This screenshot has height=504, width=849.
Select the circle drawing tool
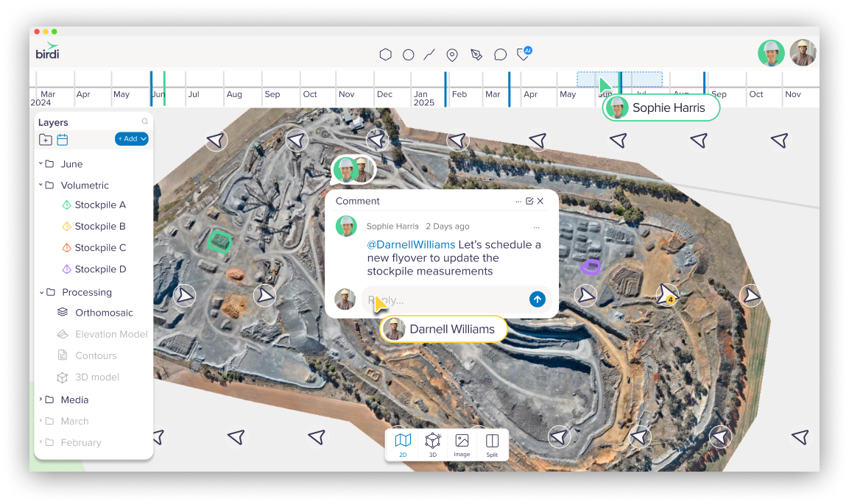[407, 54]
